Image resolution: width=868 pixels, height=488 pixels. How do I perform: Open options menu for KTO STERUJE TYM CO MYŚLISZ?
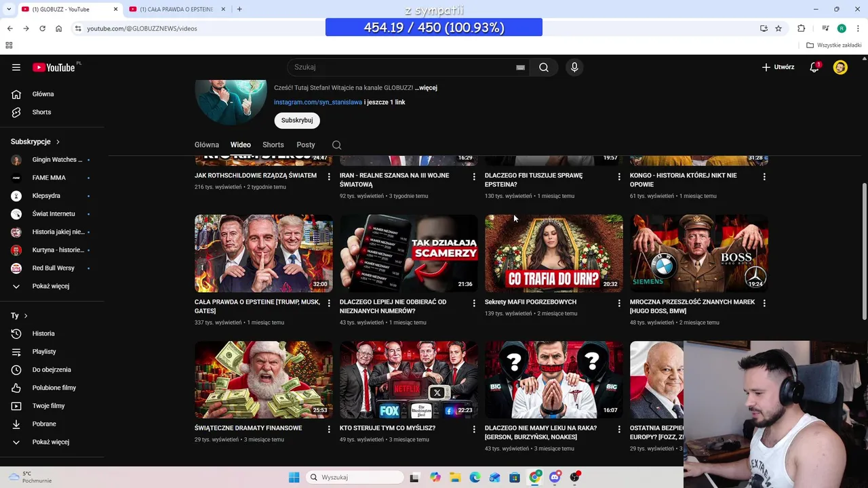[474, 429]
